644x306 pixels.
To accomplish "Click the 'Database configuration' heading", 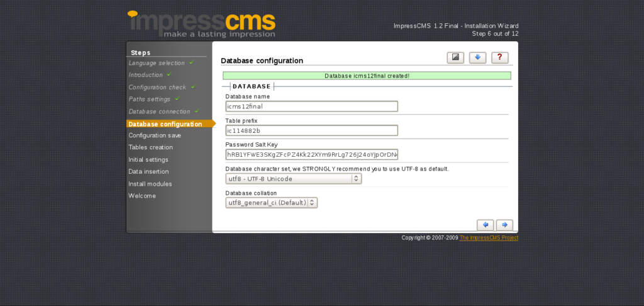I will [262, 61].
